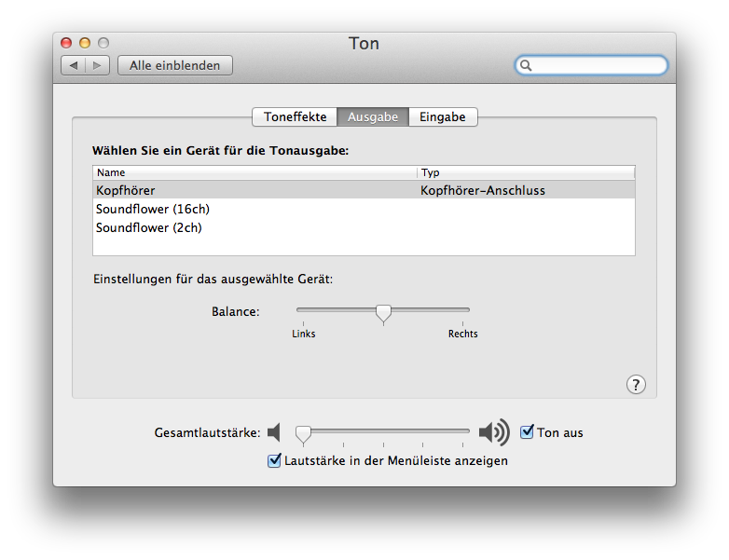The height and width of the screenshot is (560, 729).
Task: Select Soundflower (2ch) output device
Action: 364,227
